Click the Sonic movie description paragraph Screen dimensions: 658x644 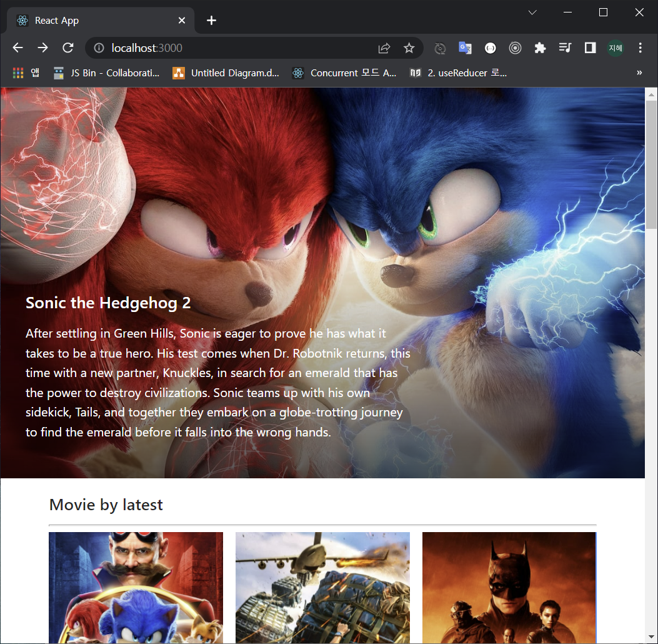point(218,383)
